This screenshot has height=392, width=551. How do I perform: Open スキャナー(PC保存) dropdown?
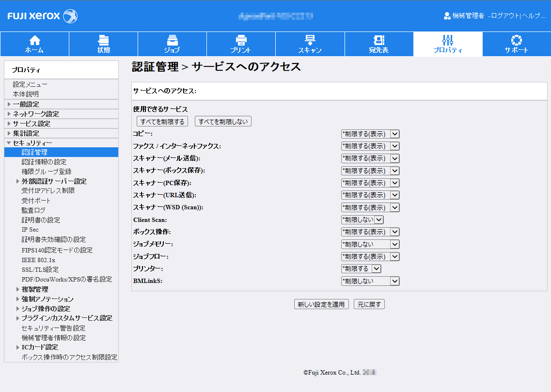pyautogui.click(x=370, y=183)
